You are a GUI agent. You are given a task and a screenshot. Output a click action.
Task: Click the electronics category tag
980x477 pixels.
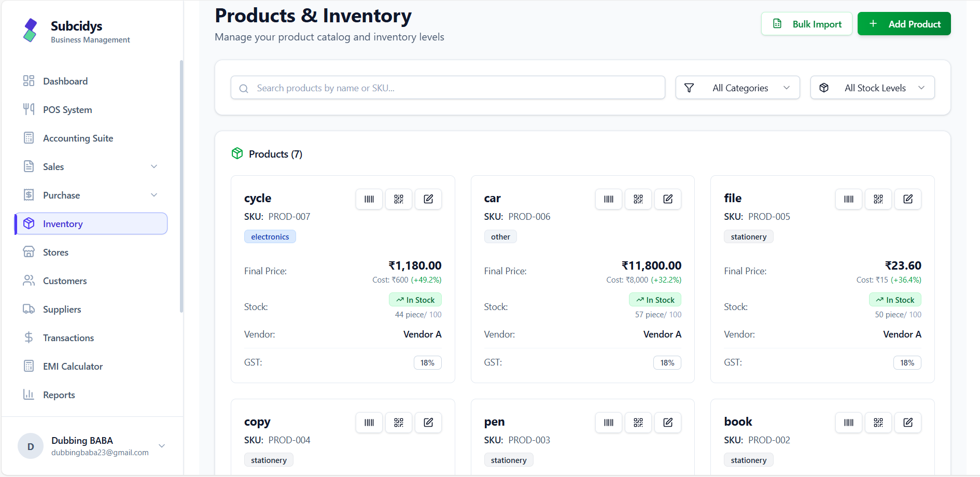click(x=270, y=237)
